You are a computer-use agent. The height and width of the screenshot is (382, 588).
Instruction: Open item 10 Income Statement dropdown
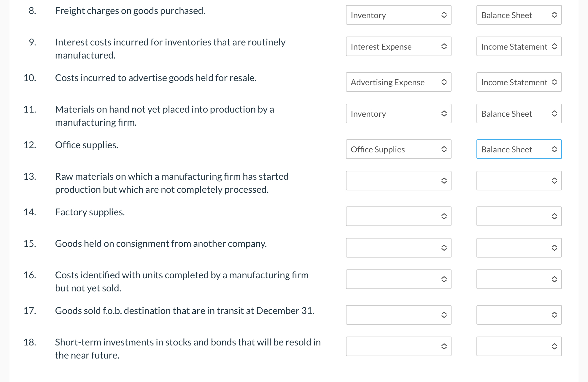(x=519, y=82)
